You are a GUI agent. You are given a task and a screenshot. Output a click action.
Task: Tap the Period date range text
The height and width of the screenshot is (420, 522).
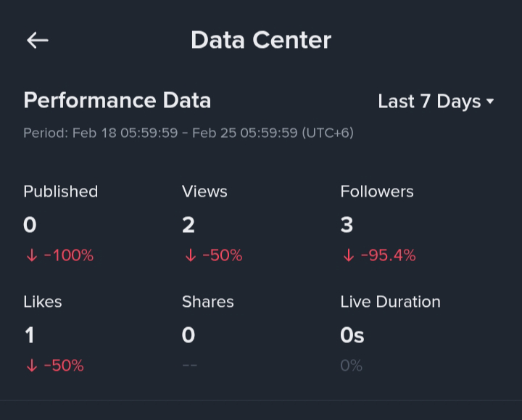[x=188, y=133]
